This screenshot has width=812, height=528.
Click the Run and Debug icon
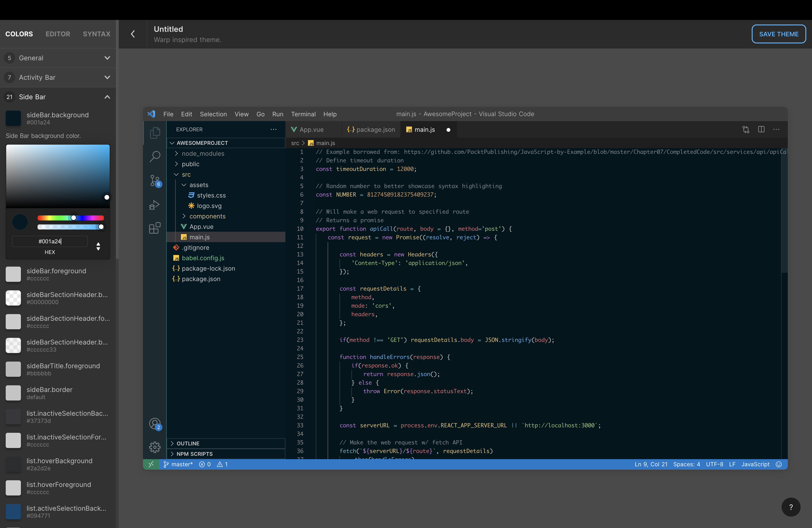click(x=155, y=205)
